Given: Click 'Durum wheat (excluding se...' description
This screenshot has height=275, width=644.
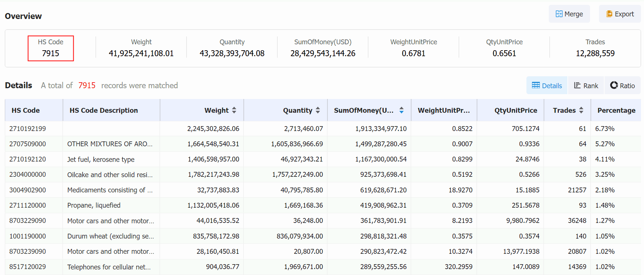Looking at the screenshot, I should [110, 236].
